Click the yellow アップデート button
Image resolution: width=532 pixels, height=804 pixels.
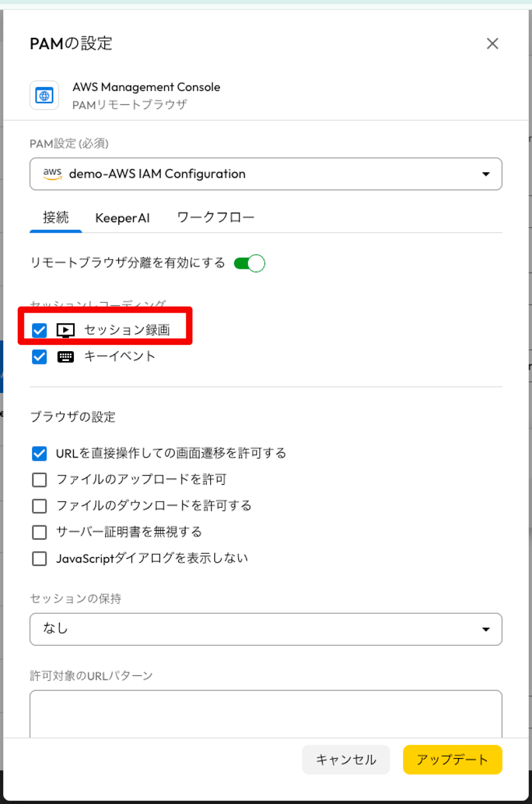[452, 759]
